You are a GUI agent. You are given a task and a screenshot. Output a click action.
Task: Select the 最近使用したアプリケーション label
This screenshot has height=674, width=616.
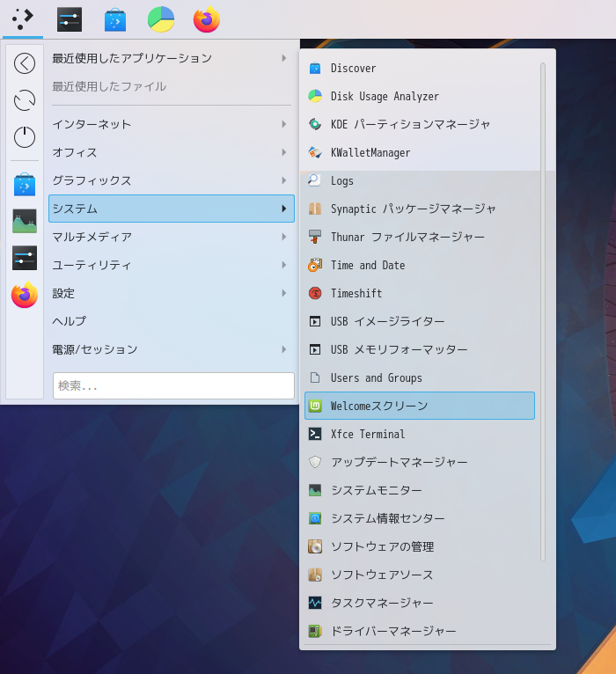point(132,58)
